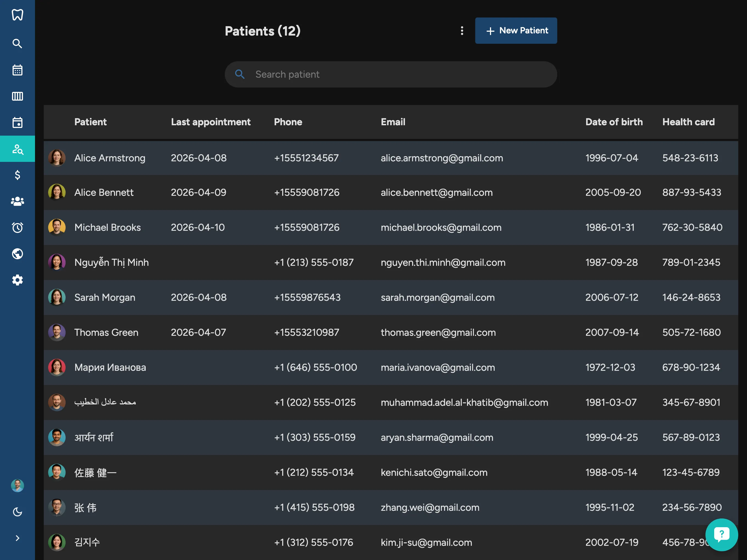Open the dollar sign billing icon

point(17,175)
